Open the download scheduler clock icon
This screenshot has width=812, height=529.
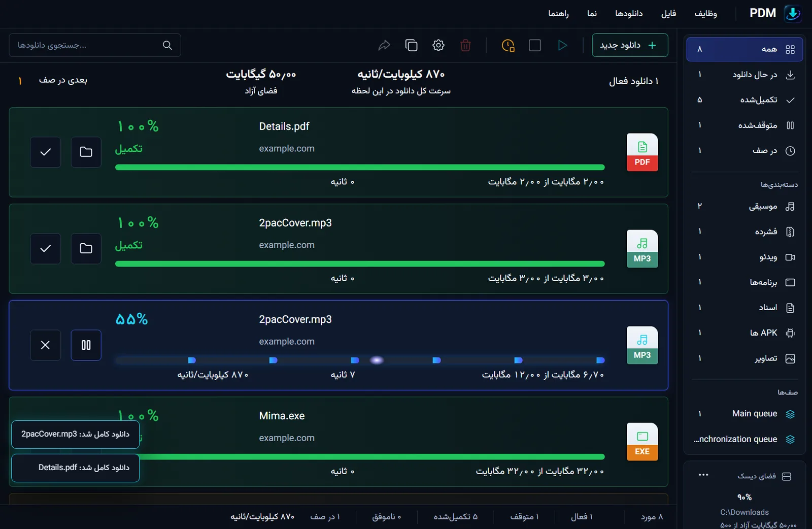[508, 45]
